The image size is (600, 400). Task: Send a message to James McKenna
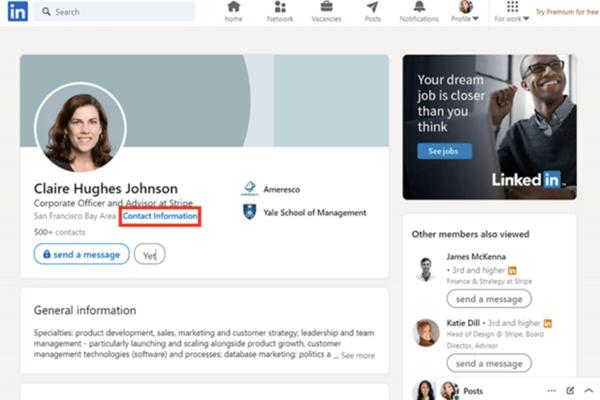489,299
